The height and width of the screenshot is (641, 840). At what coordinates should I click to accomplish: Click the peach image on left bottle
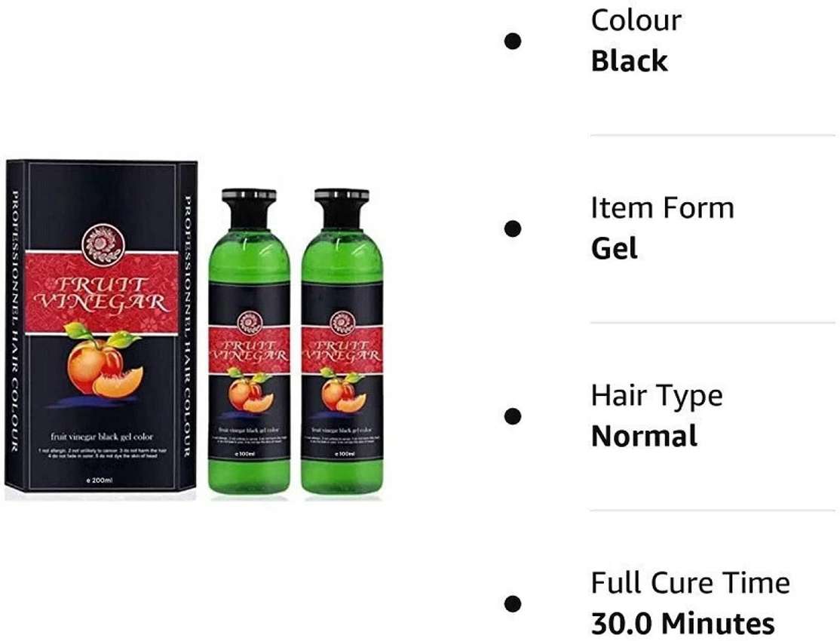[250, 390]
